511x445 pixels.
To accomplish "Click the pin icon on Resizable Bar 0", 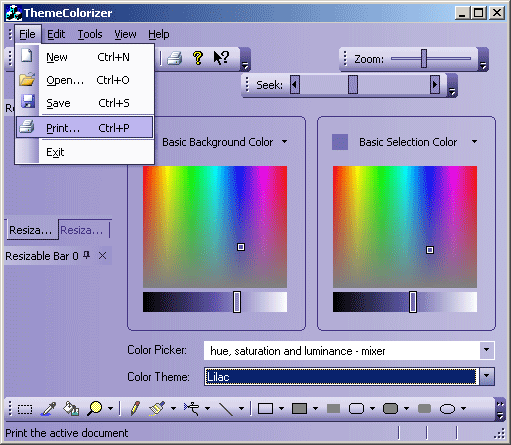I will [87, 256].
